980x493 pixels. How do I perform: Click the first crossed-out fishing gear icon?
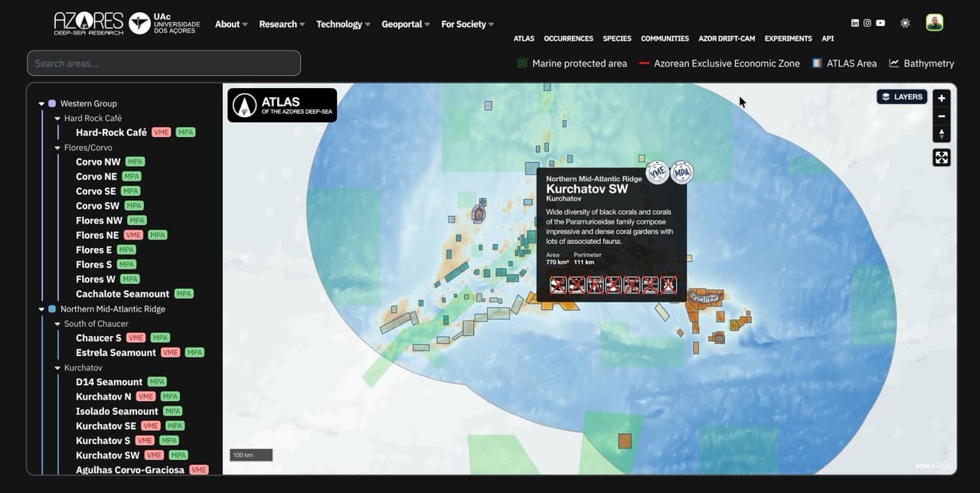pos(557,284)
